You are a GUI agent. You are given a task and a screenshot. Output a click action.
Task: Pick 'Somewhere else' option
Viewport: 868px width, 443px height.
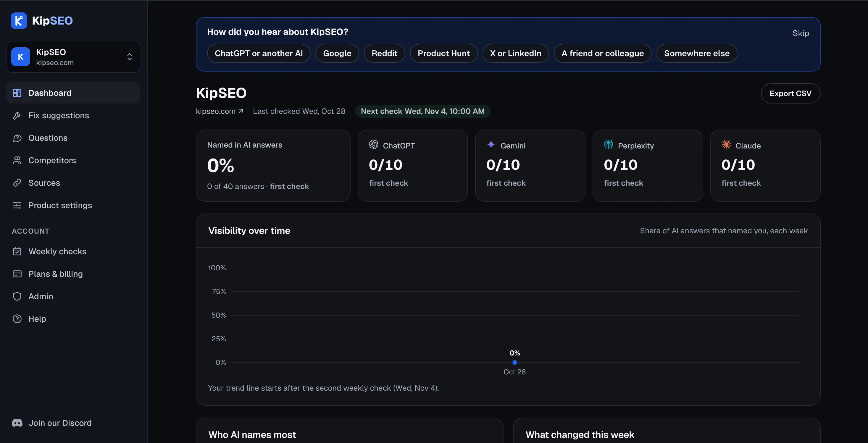click(696, 53)
